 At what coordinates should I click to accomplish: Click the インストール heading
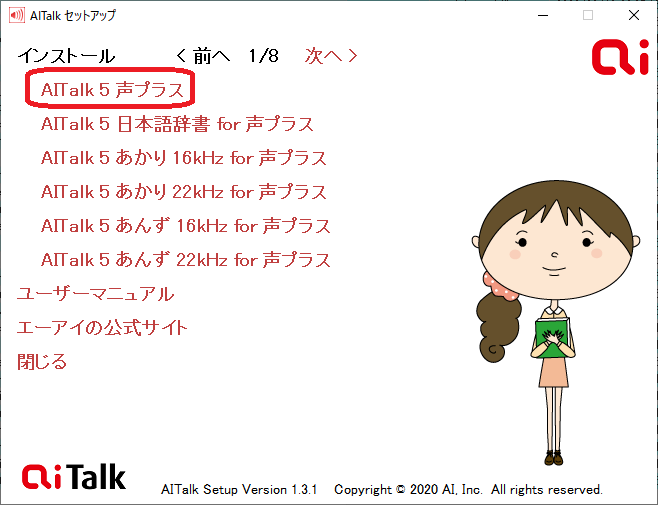tap(66, 56)
